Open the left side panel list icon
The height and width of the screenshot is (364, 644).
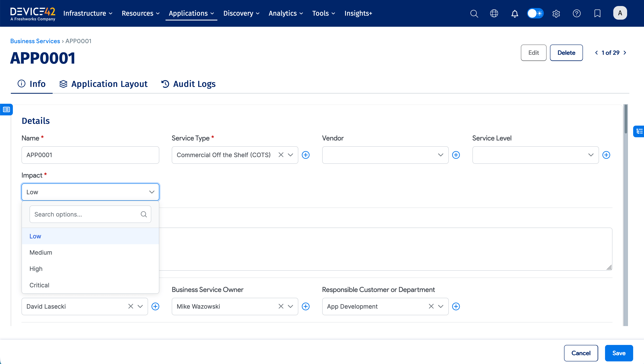[6, 110]
